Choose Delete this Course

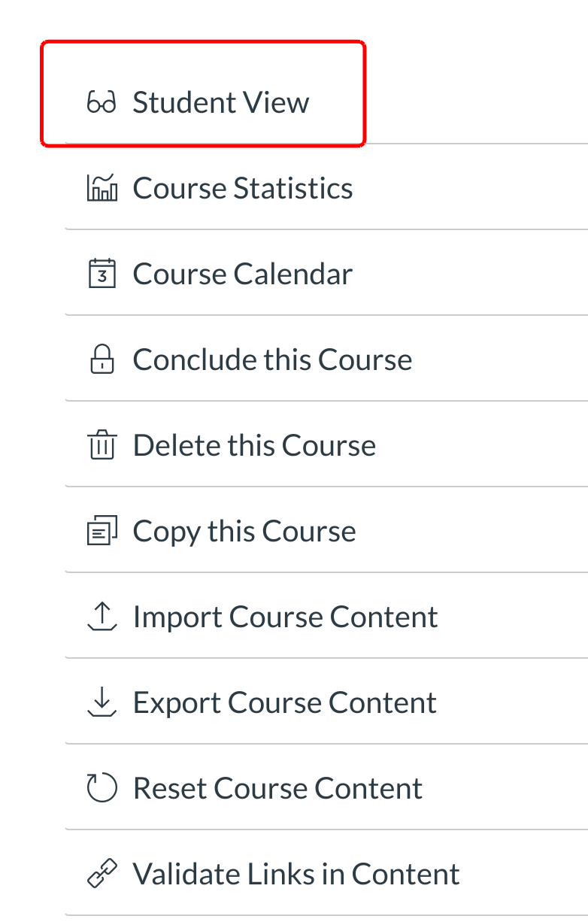click(254, 446)
